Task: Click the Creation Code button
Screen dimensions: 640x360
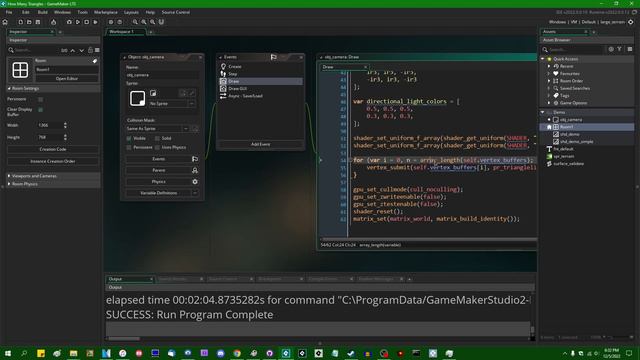Action: pos(53,149)
